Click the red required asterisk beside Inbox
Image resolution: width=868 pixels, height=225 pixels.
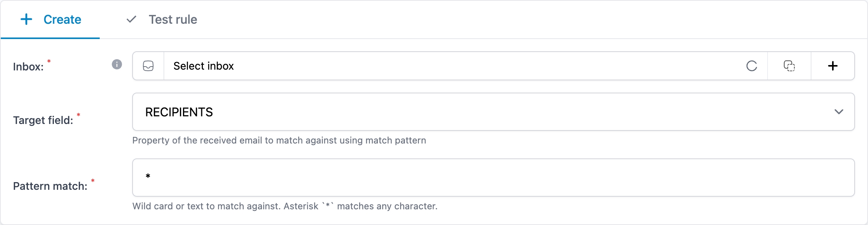[x=49, y=61]
